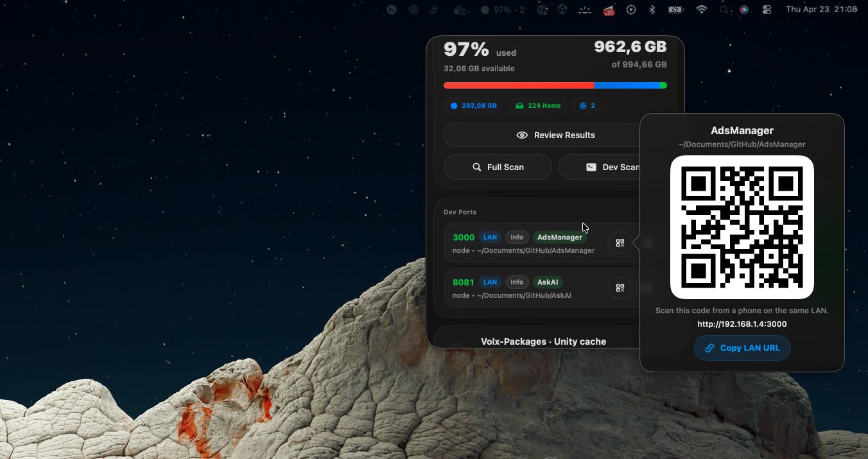Open the Volx-Packages · Unity cache card

coord(543,338)
